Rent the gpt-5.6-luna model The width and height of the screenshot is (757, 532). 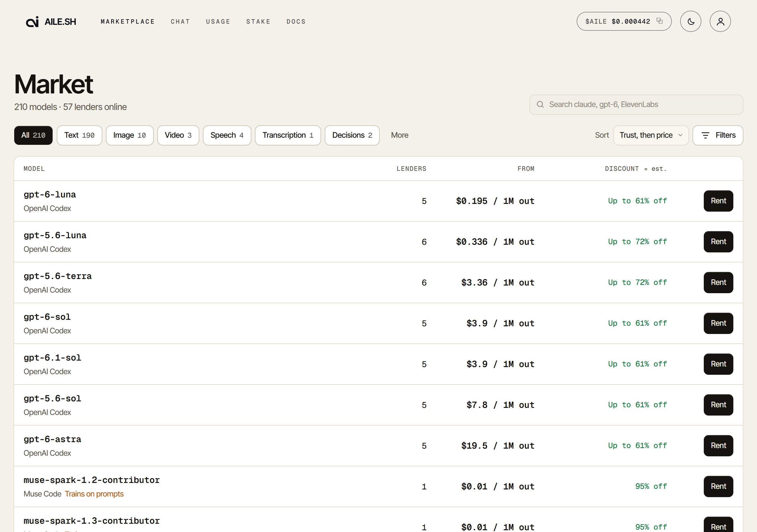[x=718, y=241]
